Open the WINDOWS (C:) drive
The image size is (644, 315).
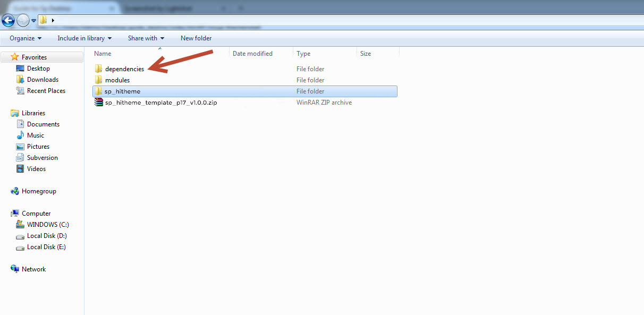pyautogui.click(x=48, y=225)
